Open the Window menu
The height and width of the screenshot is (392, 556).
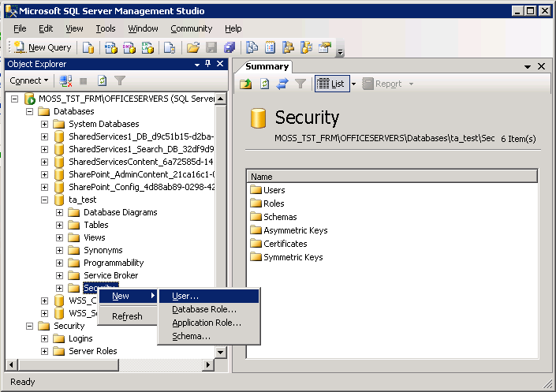(143, 28)
